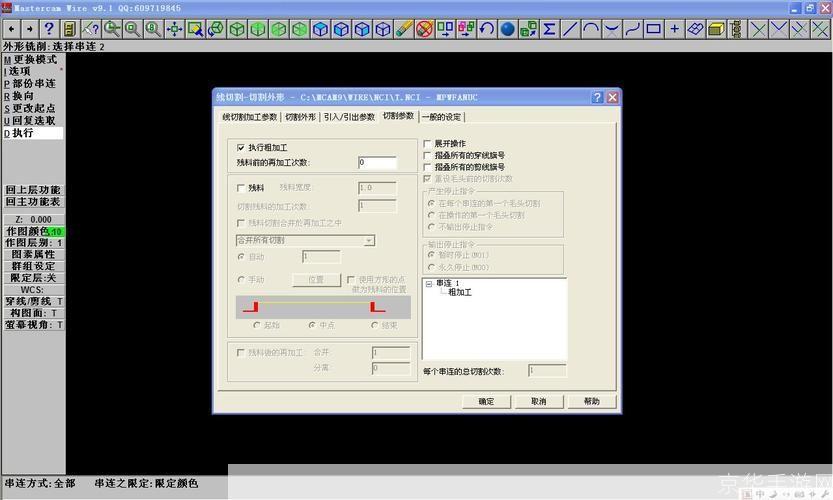This screenshot has height=500, width=833.
Task: Collapse the 串连 1 tree node
Action: click(x=429, y=284)
